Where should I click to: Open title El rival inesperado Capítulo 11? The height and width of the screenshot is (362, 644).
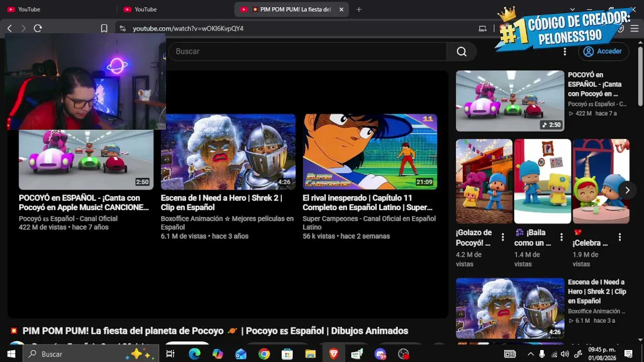coord(368,203)
